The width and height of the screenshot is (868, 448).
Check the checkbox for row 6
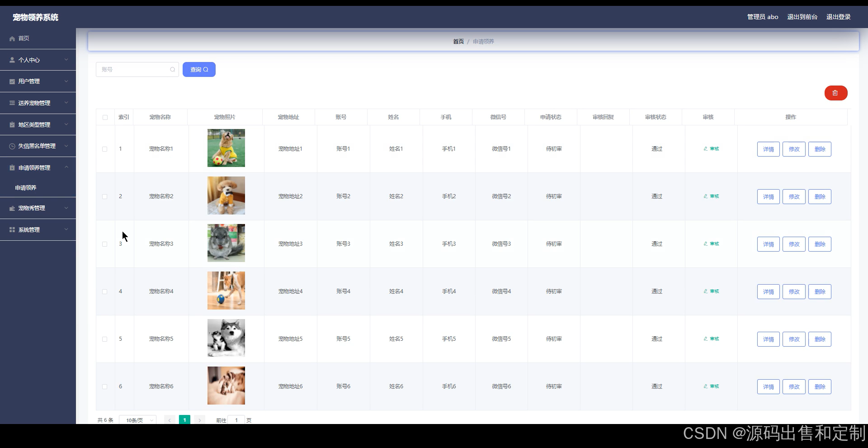[x=104, y=386]
